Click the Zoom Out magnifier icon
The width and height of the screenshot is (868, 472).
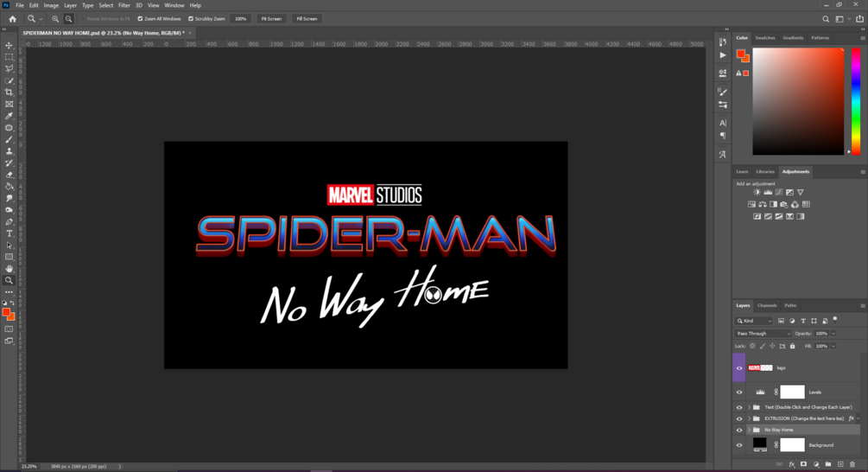68,19
